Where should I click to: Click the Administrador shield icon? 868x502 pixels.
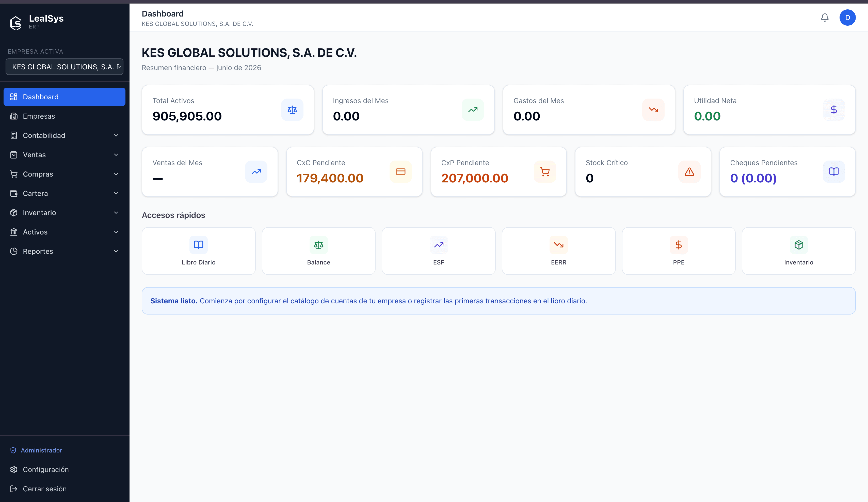(x=13, y=450)
